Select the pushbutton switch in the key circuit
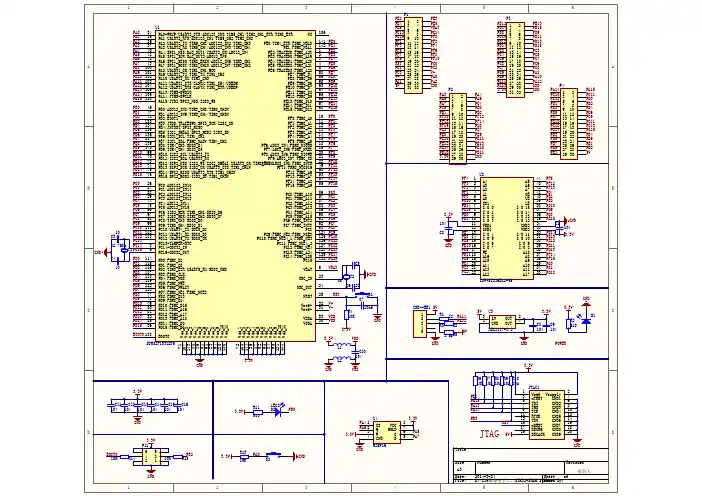The width and height of the screenshot is (702, 496). click(x=274, y=456)
